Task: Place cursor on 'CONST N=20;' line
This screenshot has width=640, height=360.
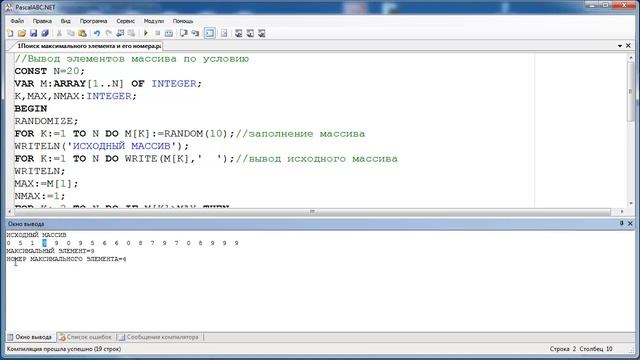Action: pyautogui.click(x=49, y=71)
